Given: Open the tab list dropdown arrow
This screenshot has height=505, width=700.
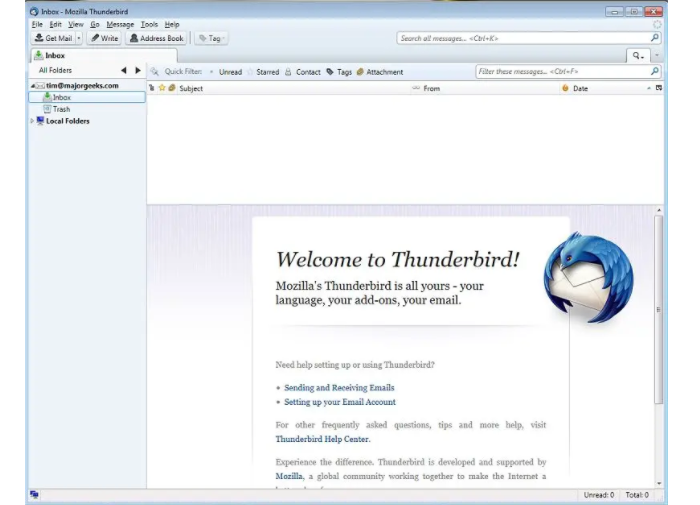Looking at the screenshot, I should click(x=657, y=56).
